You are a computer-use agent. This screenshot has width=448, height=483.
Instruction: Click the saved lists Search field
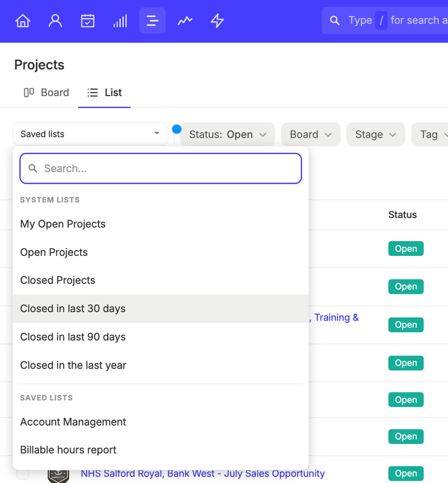pyautogui.click(x=161, y=168)
